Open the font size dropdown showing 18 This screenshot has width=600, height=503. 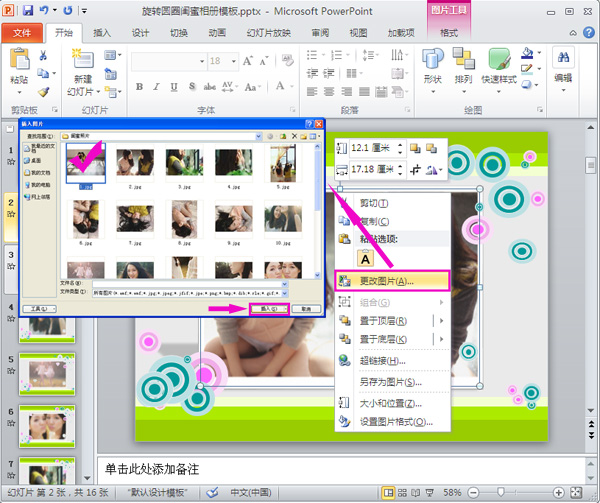point(233,61)
